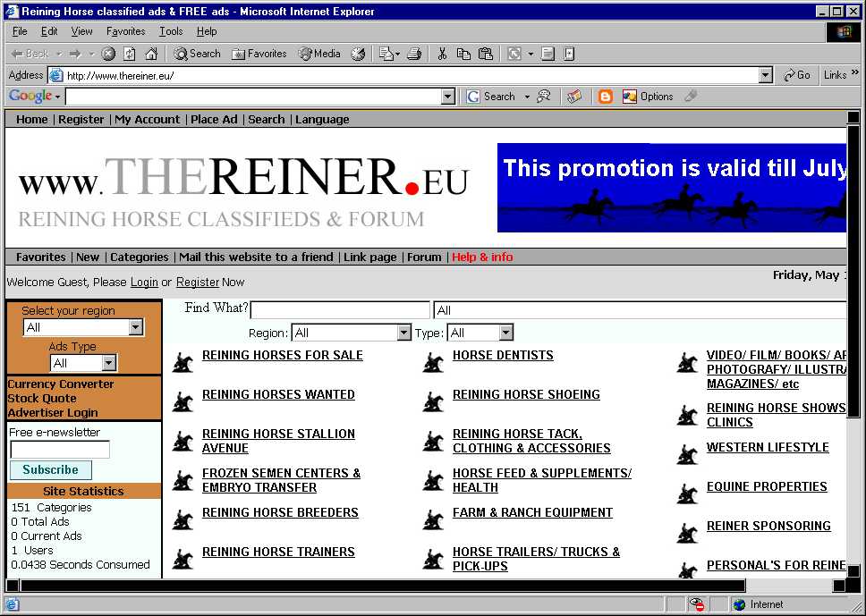866x616 pixels.
Task: Click the Go button beside the address bar
Action: pos(797,75)
